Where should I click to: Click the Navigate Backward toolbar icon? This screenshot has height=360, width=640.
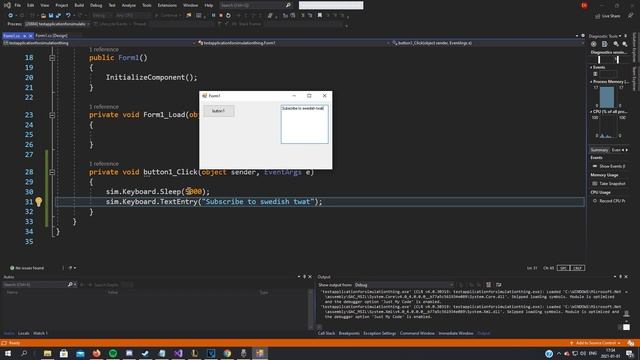point(11,16)
